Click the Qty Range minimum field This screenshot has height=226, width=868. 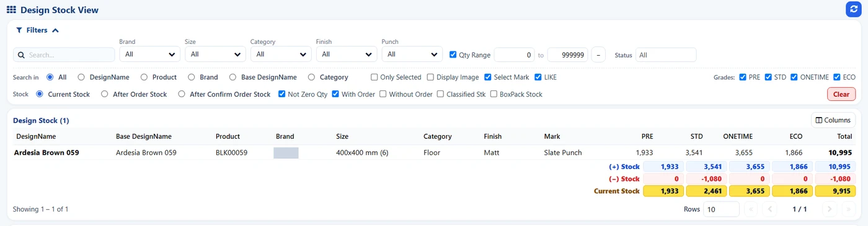pyautogui.click(x=514, y=54)
